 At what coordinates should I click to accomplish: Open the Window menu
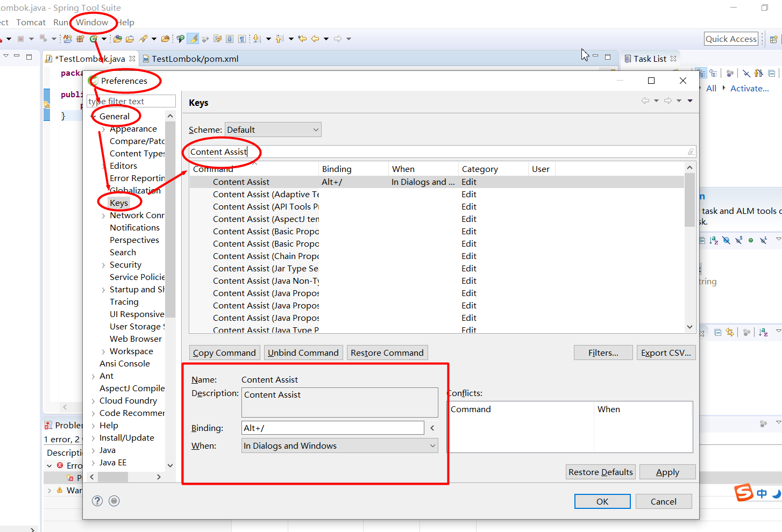pyautogui.click(x=92, y=23)
